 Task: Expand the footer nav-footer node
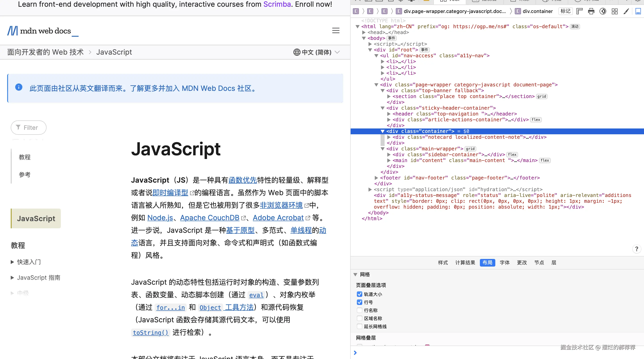[376, 178]
